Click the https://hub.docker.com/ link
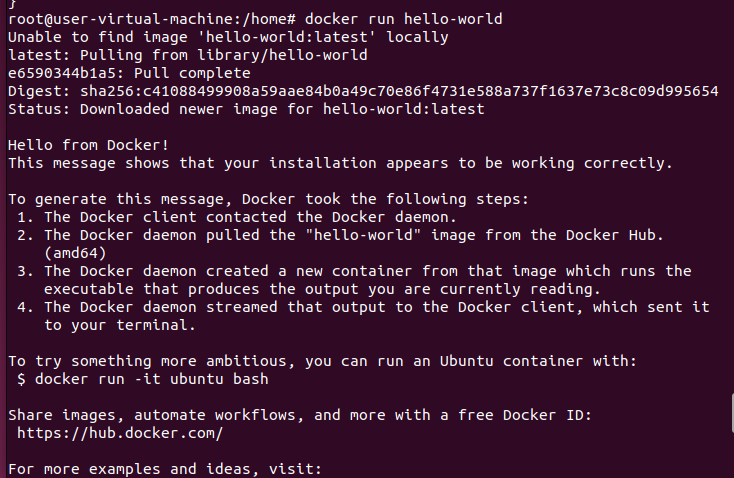 pyautogui.click(x=120, y=433)
